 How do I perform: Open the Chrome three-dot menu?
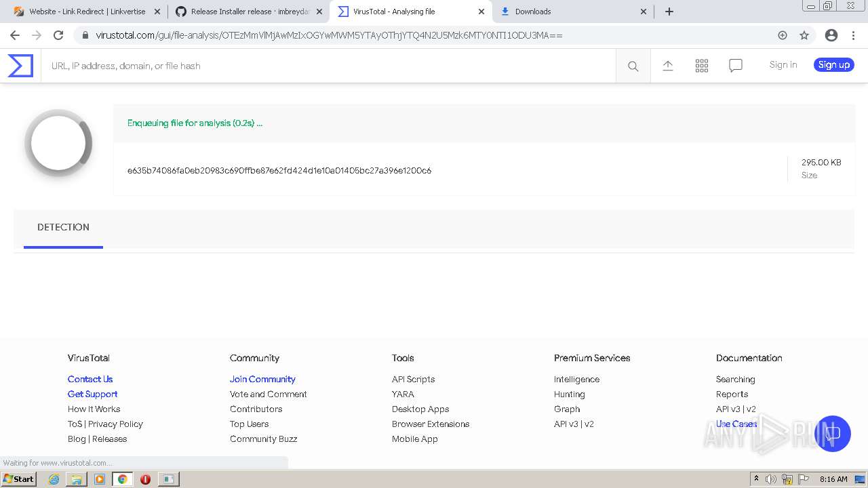click(854, 35)
